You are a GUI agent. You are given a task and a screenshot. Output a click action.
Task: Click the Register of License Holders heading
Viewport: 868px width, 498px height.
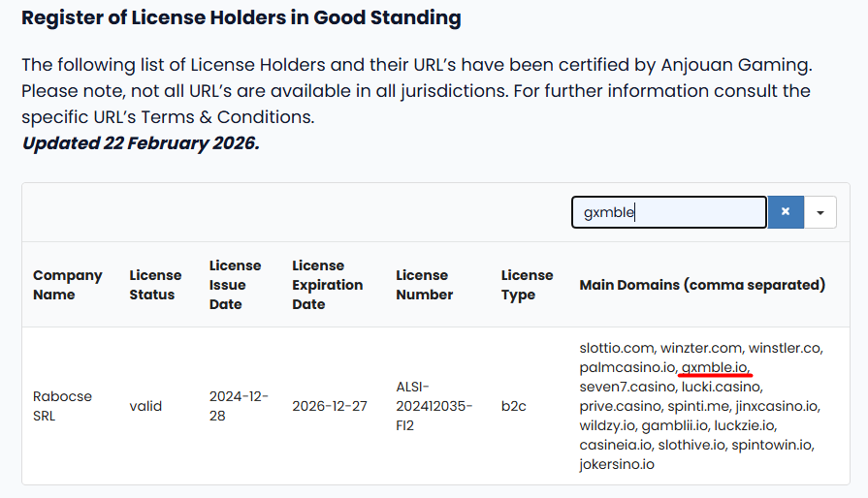(241, 17)
